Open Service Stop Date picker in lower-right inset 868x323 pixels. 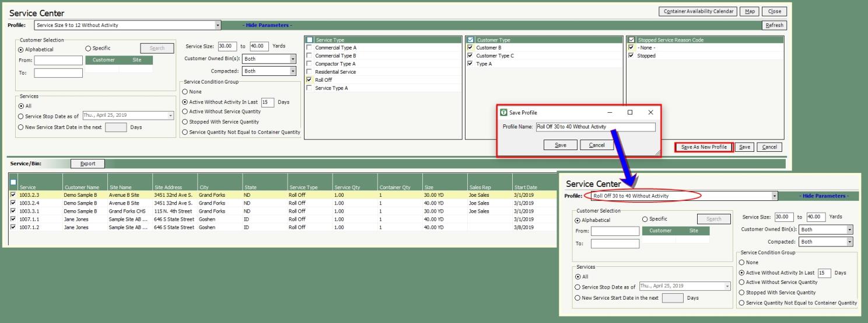pyautogui.click(x=727, y=286)
